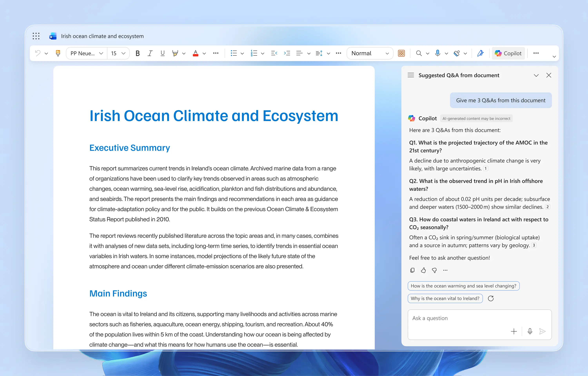Give thumbs down to Copilot answer

click(x=434, y=270)
